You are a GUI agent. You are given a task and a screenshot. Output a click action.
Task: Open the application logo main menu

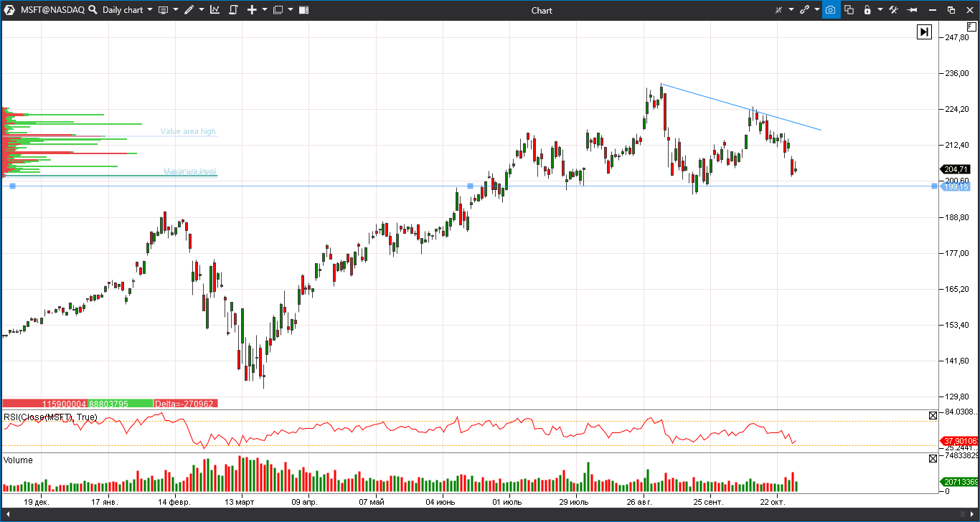point(10,10)
